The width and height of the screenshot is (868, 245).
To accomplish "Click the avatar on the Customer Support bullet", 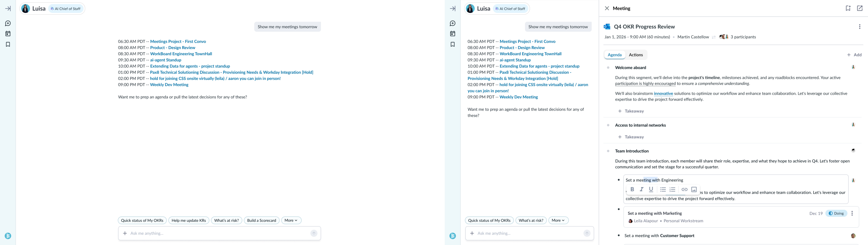I will point(853,236).
